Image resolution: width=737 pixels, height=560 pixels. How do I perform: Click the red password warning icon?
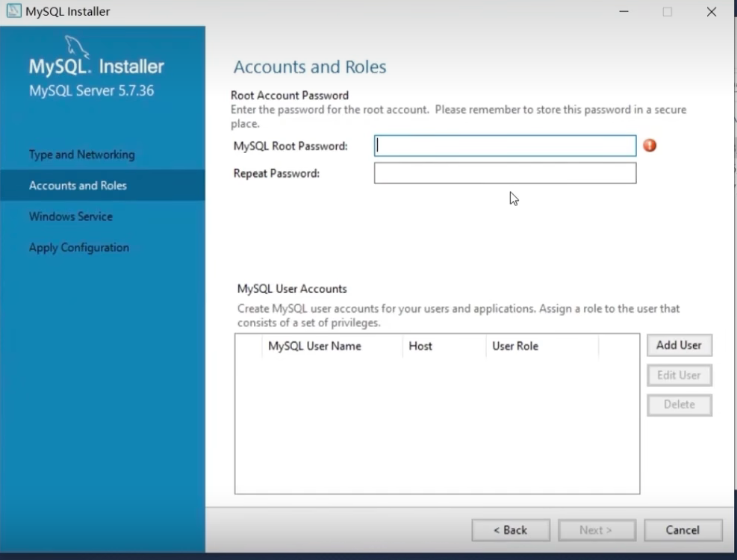(650, 146)
